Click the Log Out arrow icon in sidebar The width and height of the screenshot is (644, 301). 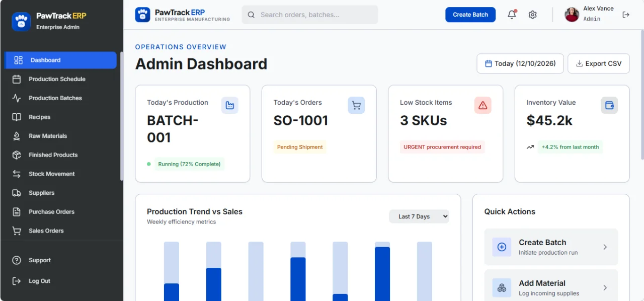[x=17, y=281]
